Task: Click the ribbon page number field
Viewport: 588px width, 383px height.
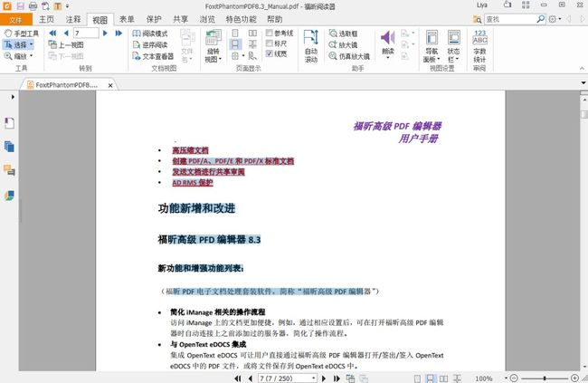Action: pos(86,34)
